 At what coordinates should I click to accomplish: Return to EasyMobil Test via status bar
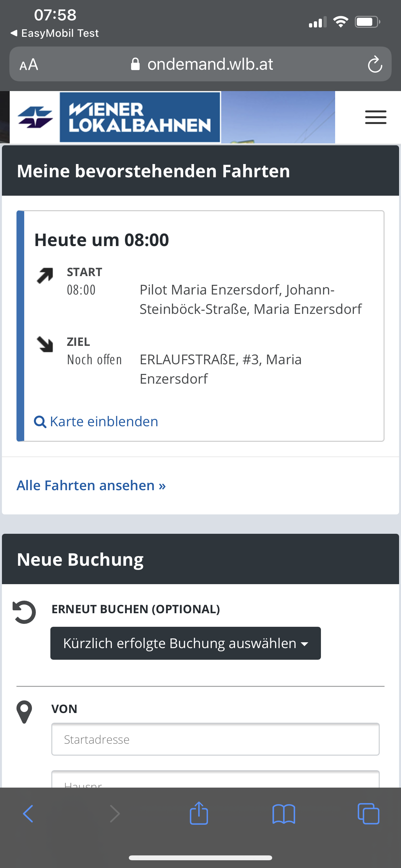(54, 33)
